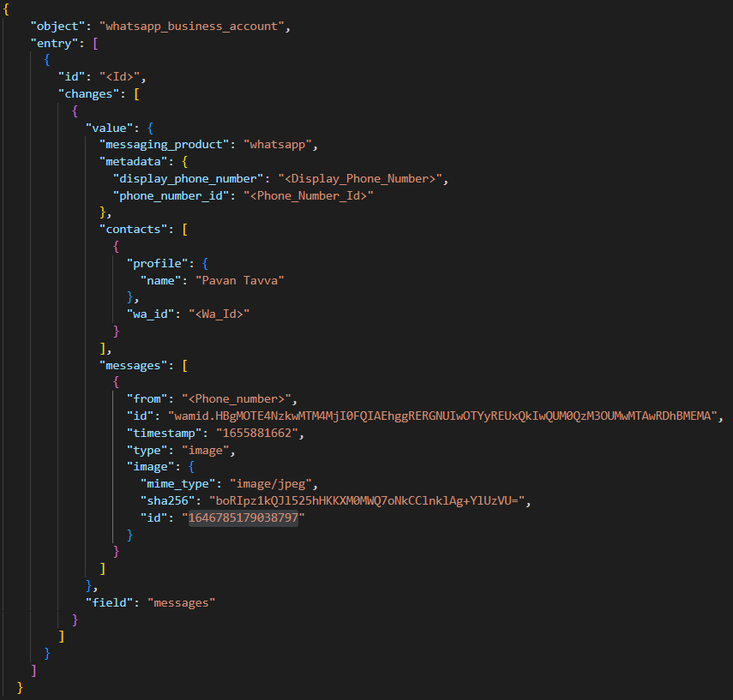This screenshot has height=700, width=733.
Task: Click the "profile" key
Action: (x=158, y=264)
